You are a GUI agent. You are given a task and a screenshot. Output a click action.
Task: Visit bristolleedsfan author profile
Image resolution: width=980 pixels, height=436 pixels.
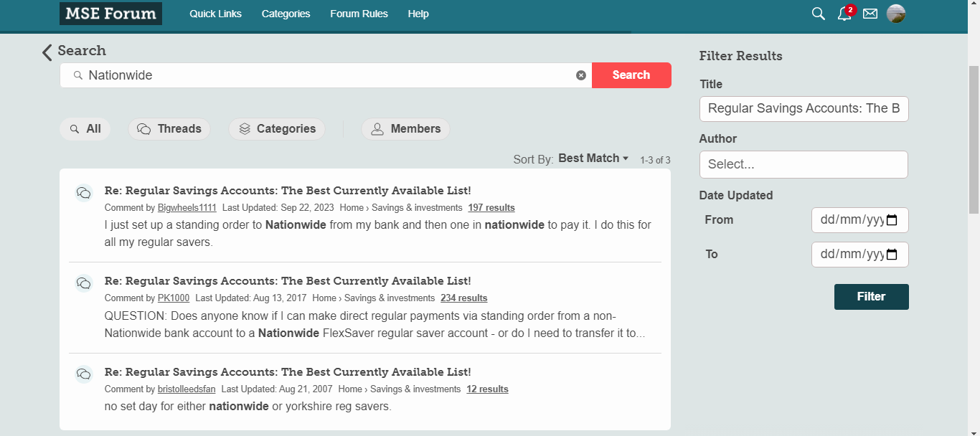coord(187,389)
